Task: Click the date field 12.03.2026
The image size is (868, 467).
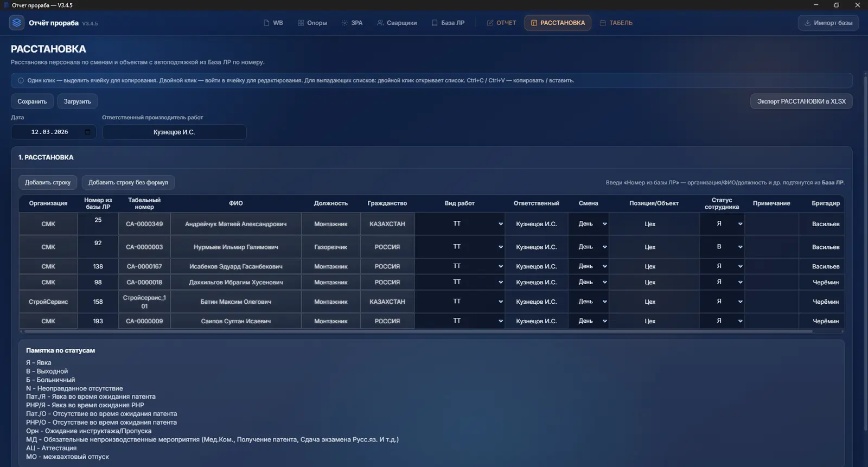Action: [54, 132]
